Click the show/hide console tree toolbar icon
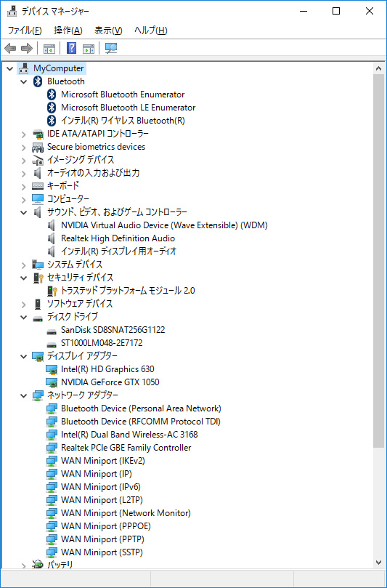This screenshot has width=387, height=588. point(49,48)
